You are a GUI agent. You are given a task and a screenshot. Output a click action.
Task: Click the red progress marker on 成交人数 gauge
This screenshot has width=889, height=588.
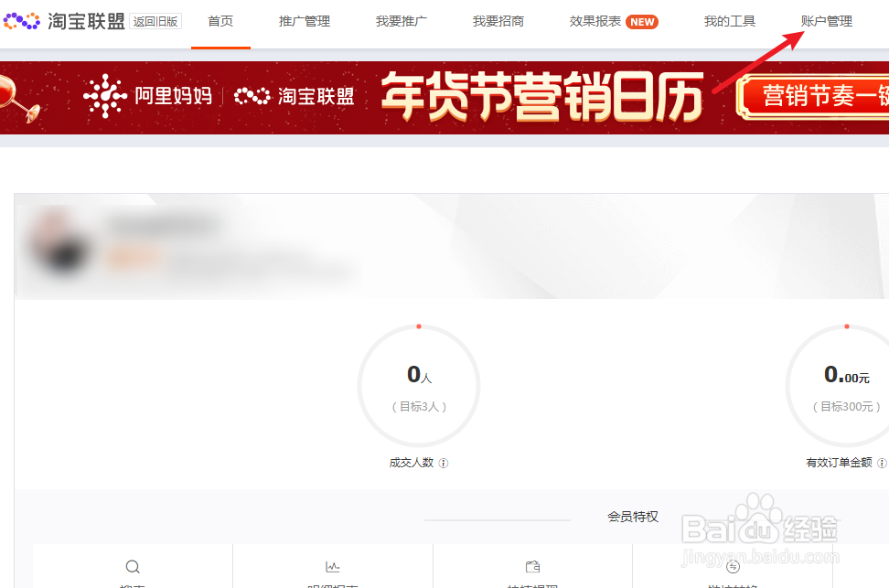pyautogui.click(x=419, y=326)
